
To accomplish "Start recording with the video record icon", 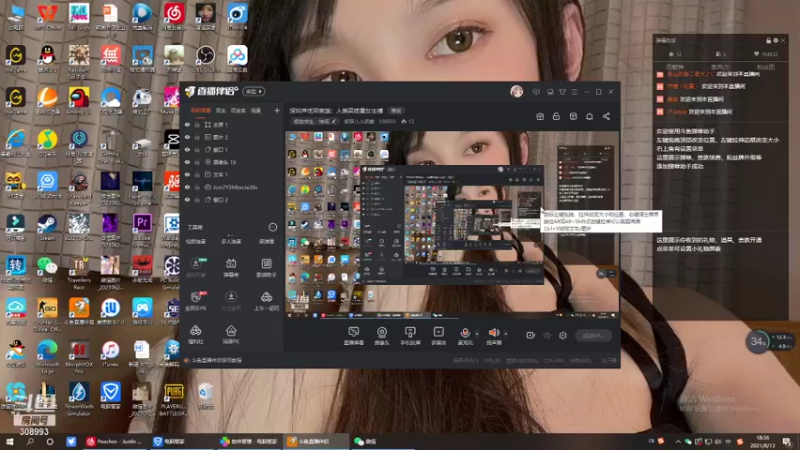I will [531, 335].
